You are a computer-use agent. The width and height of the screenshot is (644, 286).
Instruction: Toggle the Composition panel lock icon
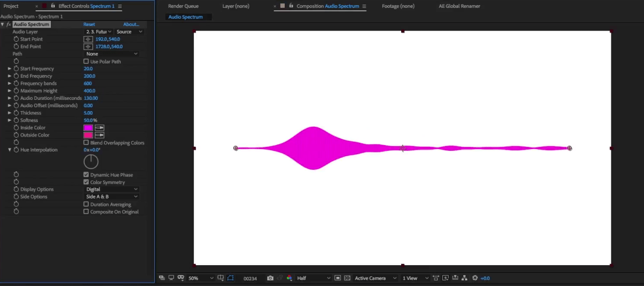[291, 6]
